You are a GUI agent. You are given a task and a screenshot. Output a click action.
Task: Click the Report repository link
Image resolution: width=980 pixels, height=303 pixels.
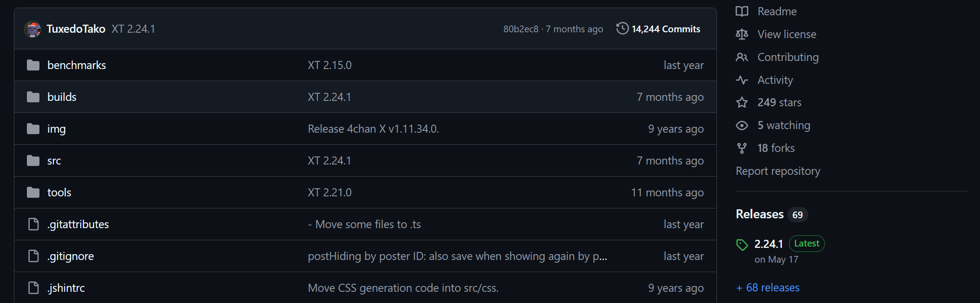click(x=778, y=171)
